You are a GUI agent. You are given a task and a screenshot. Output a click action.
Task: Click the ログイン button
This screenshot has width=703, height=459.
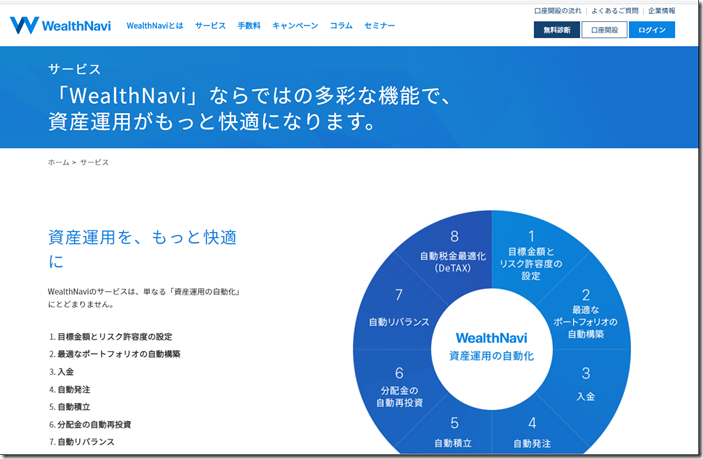[x=652, y=30]
